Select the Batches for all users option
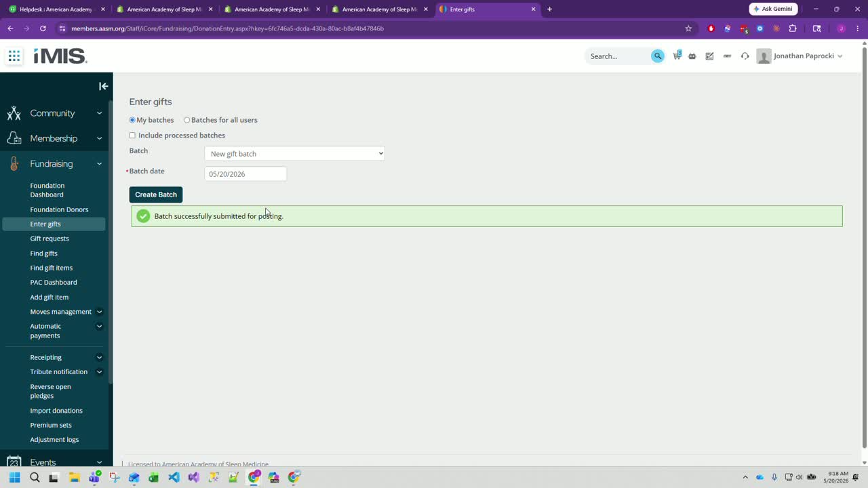The width and height of the screenshot is (868, 488). click(187, 120)
